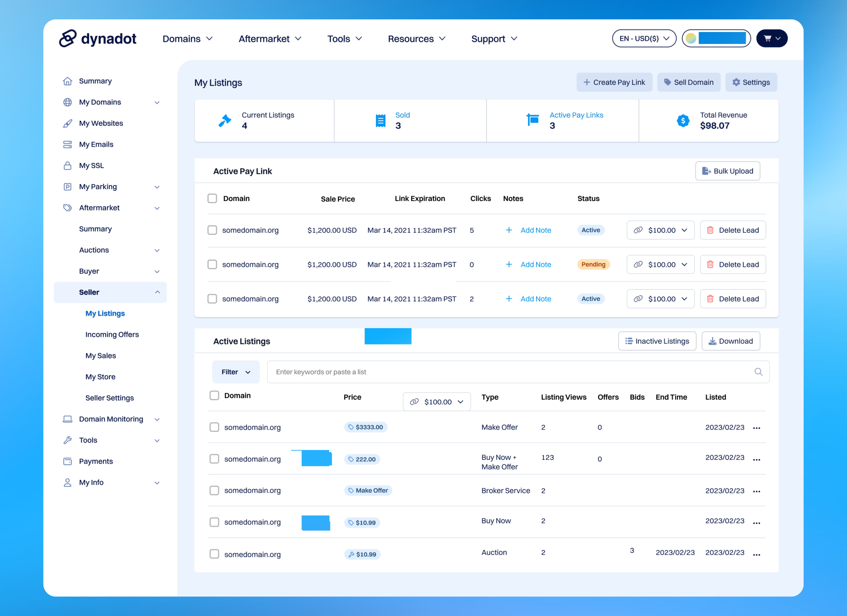Check the Auction listing checkbox
Screen dimensions: 847x616
pos(214,554)
